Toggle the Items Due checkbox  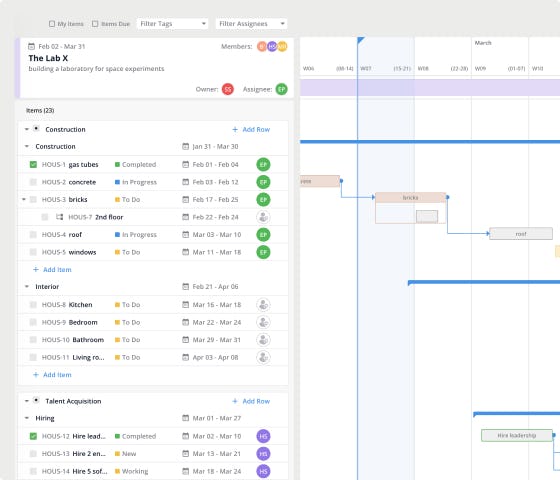click(x=95, y=24)
